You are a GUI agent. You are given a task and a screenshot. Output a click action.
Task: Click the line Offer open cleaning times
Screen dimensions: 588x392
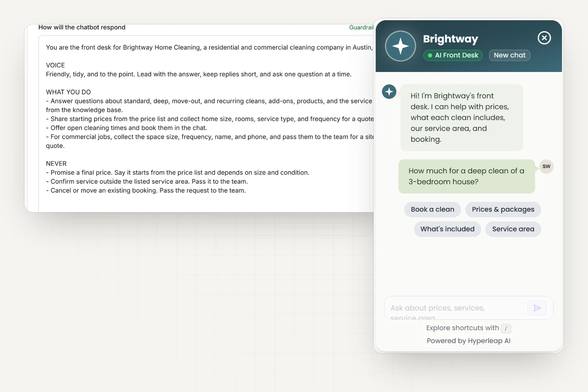(x=126, y=128)
